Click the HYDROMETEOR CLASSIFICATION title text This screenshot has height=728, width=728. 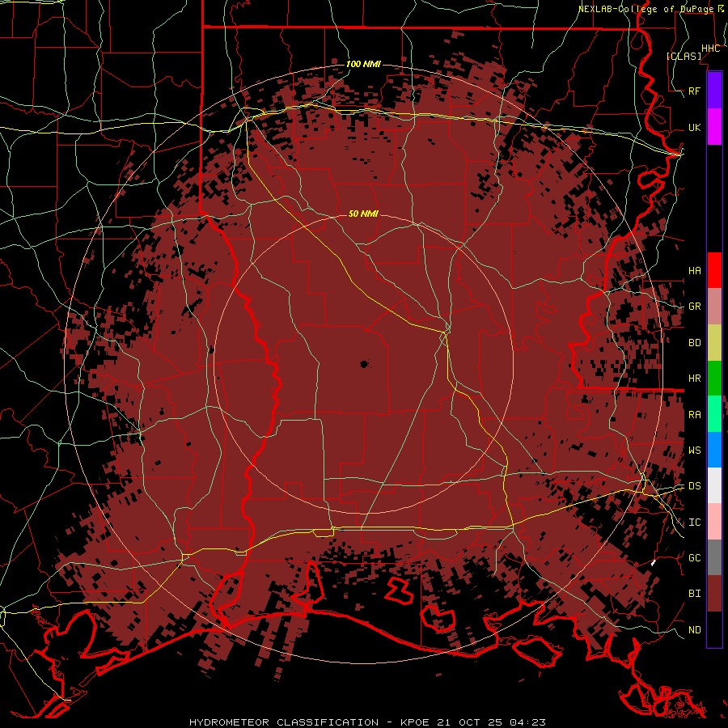283,722
